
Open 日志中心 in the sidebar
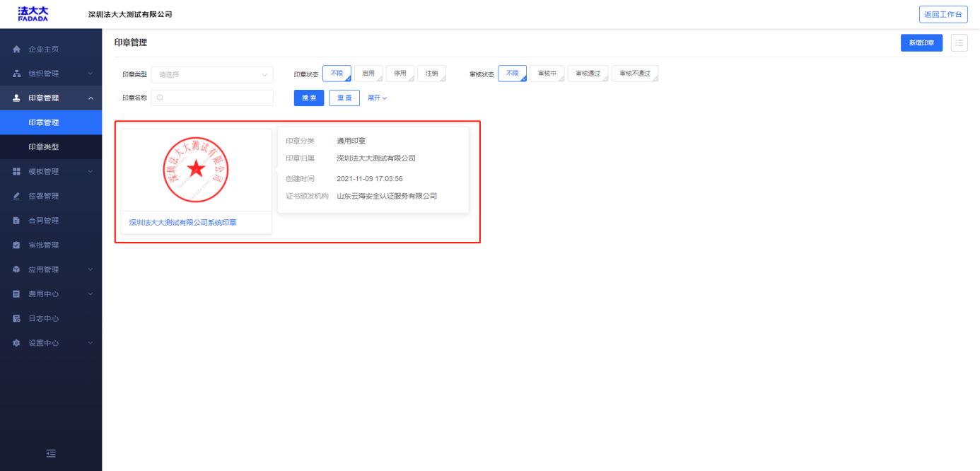click(44, 319)
